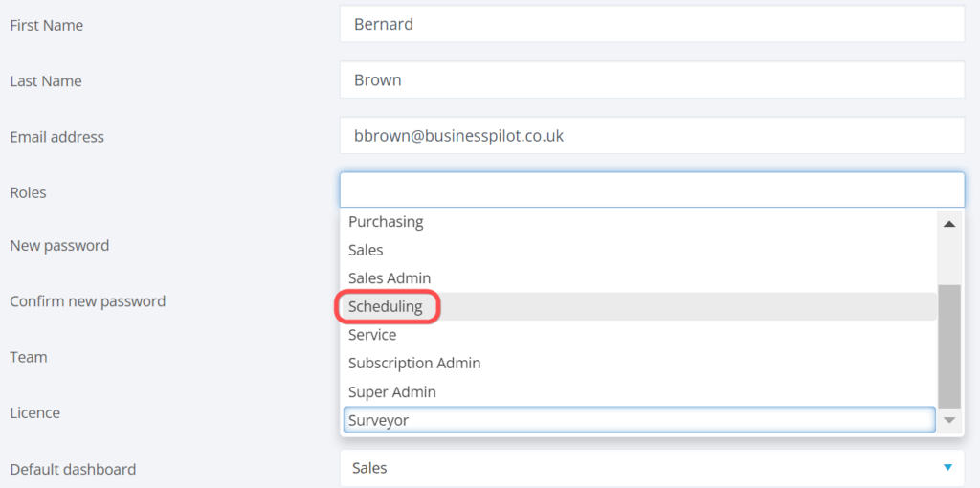Click the scrollbar up arrow in roles list
This screenshot has width=980, height=488.
(x=949, y=224)
